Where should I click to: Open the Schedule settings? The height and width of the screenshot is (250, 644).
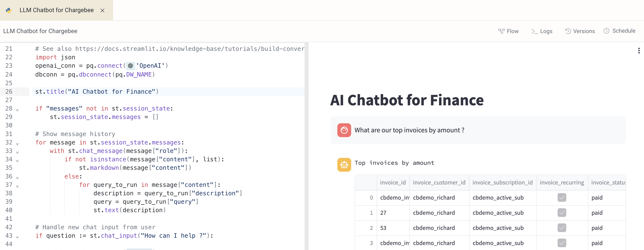point(620,31)
